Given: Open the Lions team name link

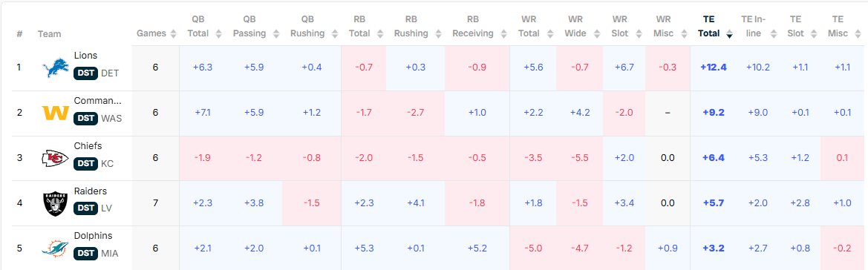Looking at the screenshot, I should [85, 56].
